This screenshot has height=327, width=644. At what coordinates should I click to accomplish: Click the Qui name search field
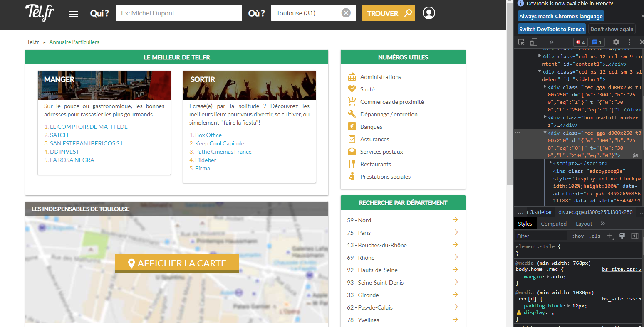click(179, 13)
